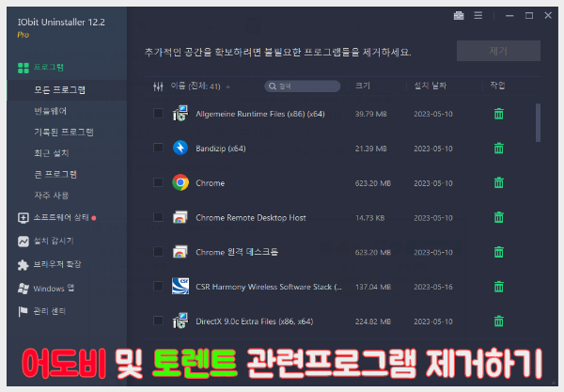Click the DirectX 9.0c Extra Files name text
This screenshot has height=392, width=564.
tap(255, 321)
